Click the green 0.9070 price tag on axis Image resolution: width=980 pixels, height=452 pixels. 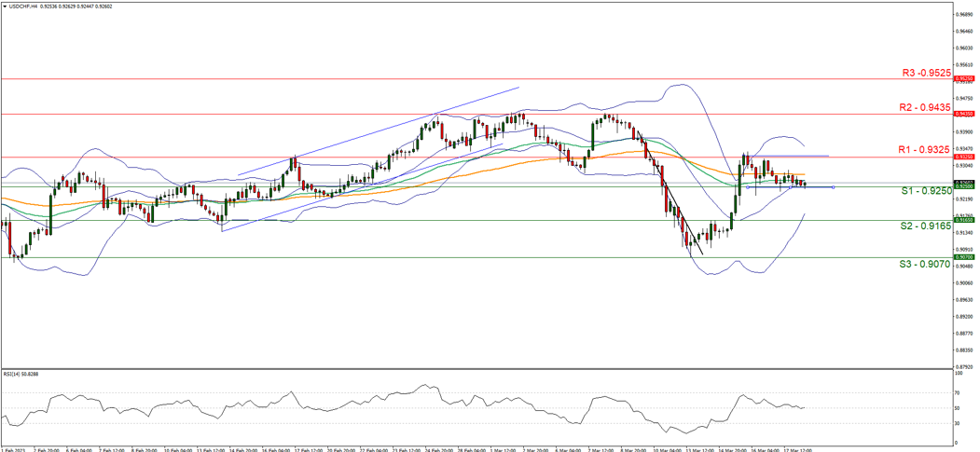tap(965, 257)
